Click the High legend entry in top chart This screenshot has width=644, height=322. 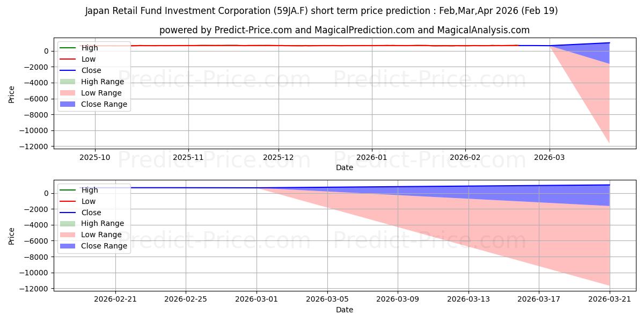click(78, 48)
